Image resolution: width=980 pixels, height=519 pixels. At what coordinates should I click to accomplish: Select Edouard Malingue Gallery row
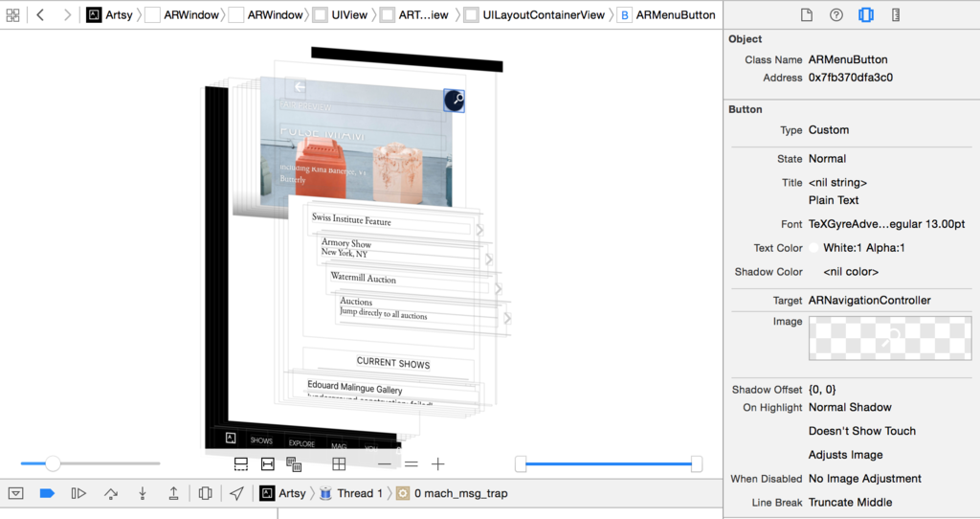[x=354, y=387]
